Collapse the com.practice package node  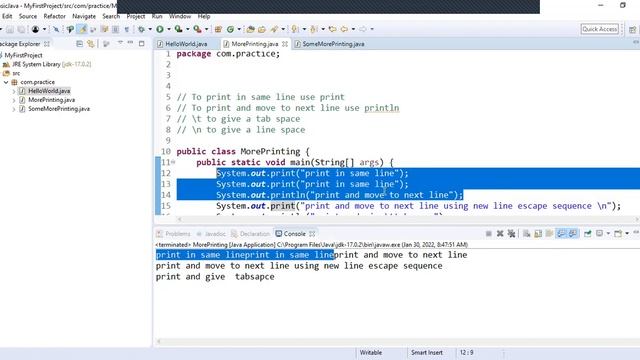(6, 82)
